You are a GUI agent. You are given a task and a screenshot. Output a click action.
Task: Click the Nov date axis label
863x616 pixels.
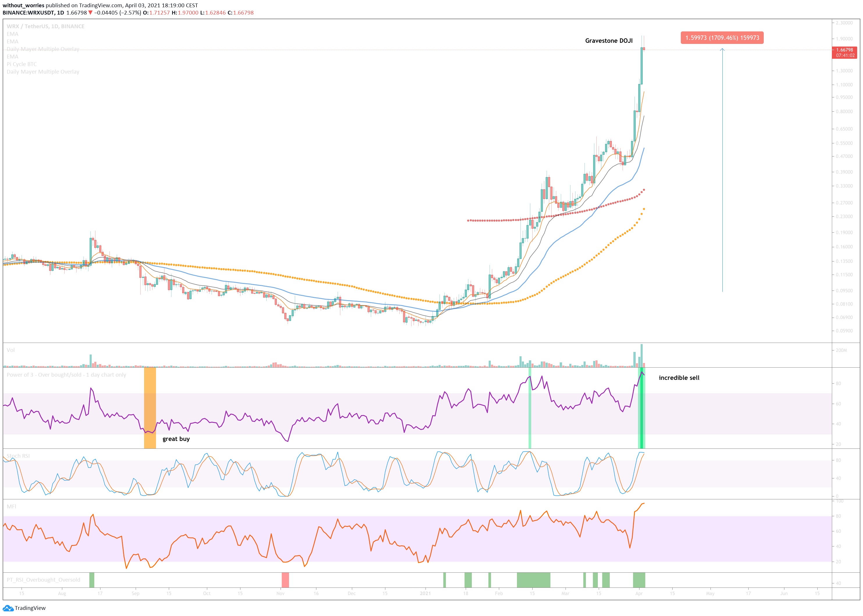click(x=281, y=593)
